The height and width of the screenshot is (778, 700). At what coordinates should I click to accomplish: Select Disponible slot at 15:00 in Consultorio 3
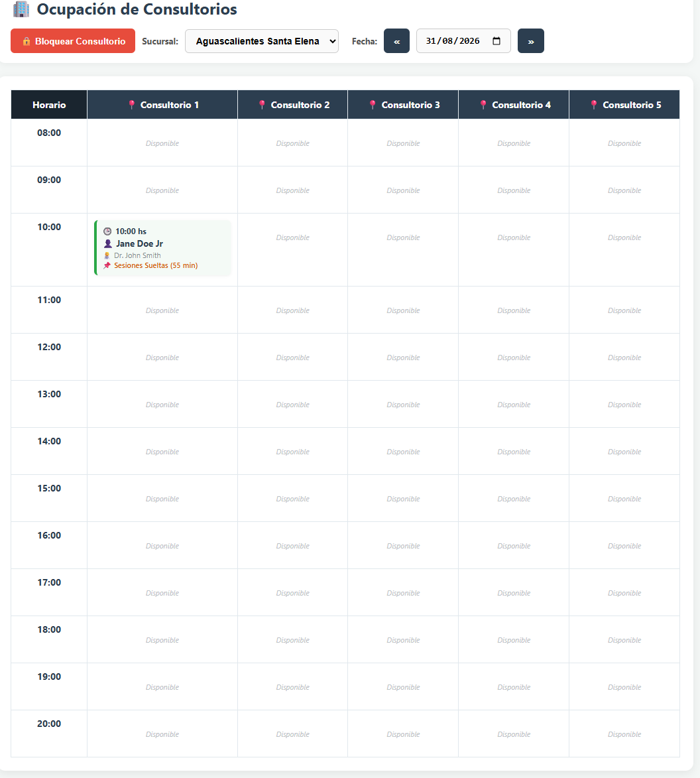(403, 499)
